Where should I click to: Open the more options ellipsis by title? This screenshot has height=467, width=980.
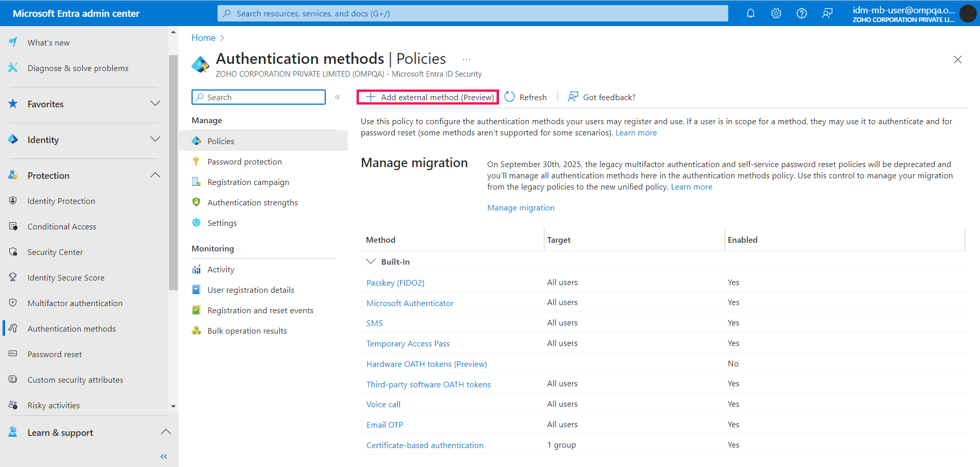coord(466,59)
